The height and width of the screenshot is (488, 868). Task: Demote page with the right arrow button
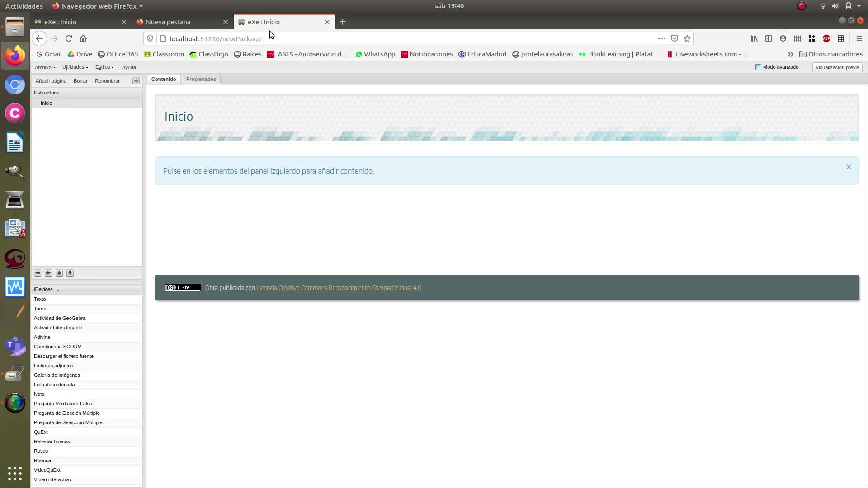click(x=48, y=273)
